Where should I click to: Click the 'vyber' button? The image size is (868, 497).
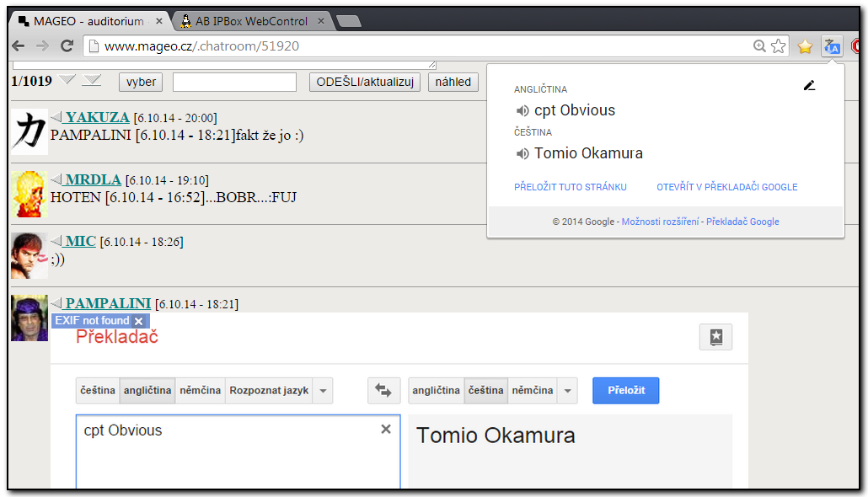pos(141,82)
